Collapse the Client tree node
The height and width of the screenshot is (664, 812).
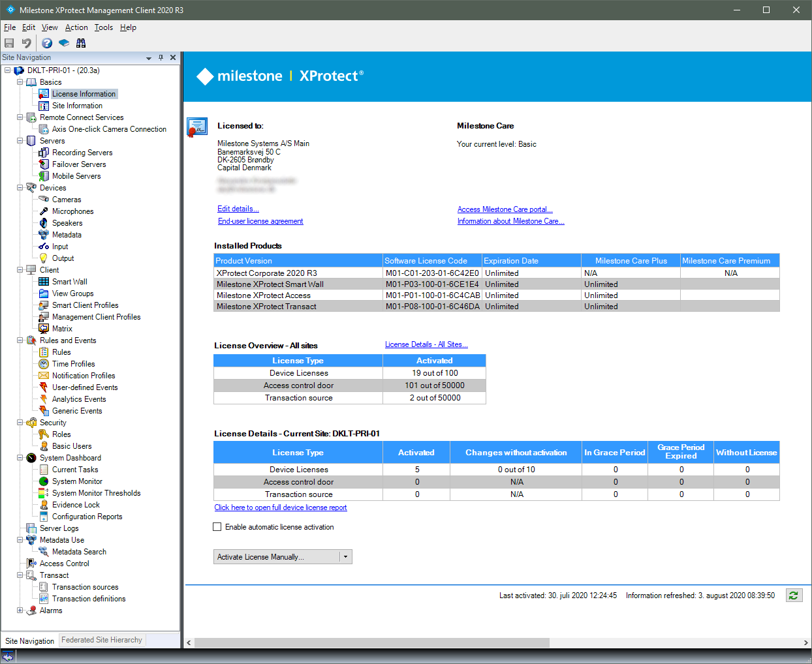point(20,270)
